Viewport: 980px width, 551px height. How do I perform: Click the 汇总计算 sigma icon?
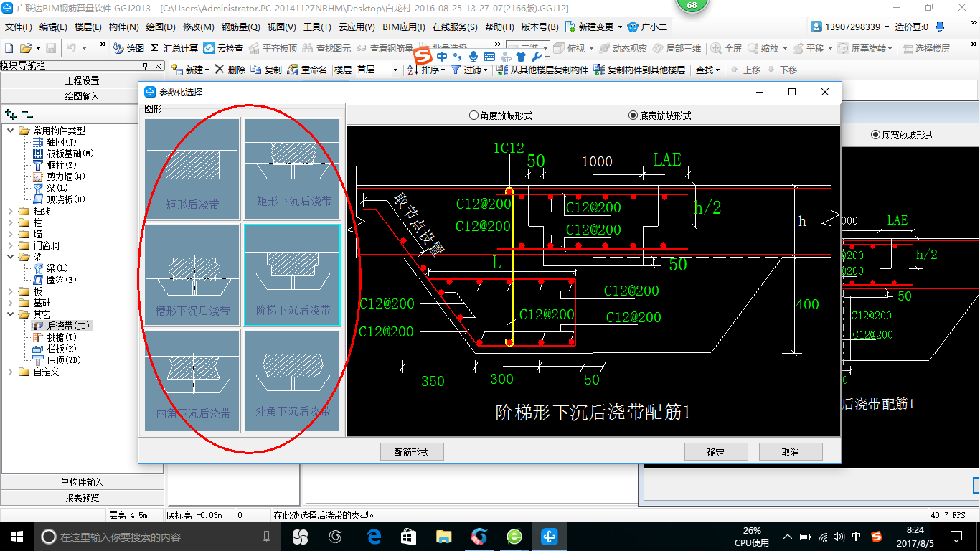(154, 48)
